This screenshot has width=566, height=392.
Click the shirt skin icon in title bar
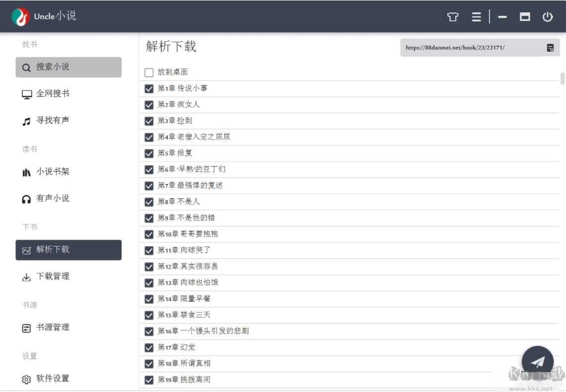click(x=453, y=16)
